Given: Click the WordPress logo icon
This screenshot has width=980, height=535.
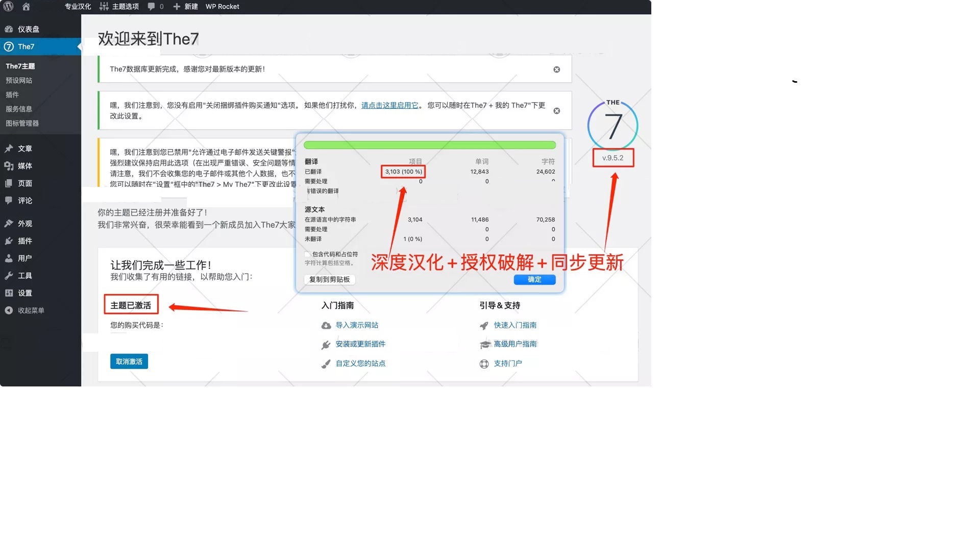Looking at the screenshot, I should pos(8,7).
